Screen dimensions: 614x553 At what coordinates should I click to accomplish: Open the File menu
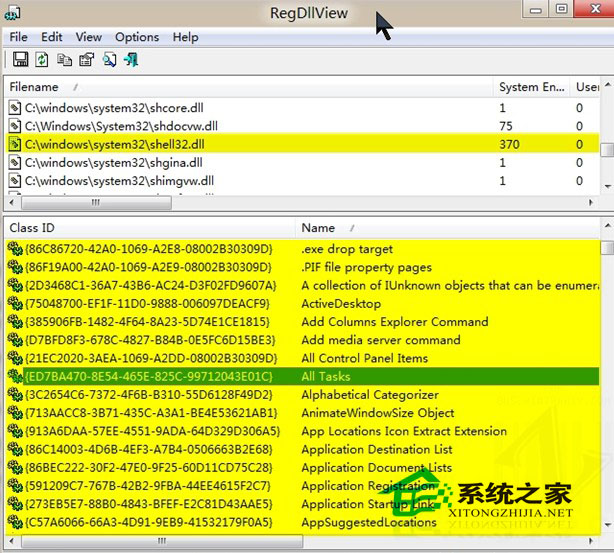pos(19,37)
